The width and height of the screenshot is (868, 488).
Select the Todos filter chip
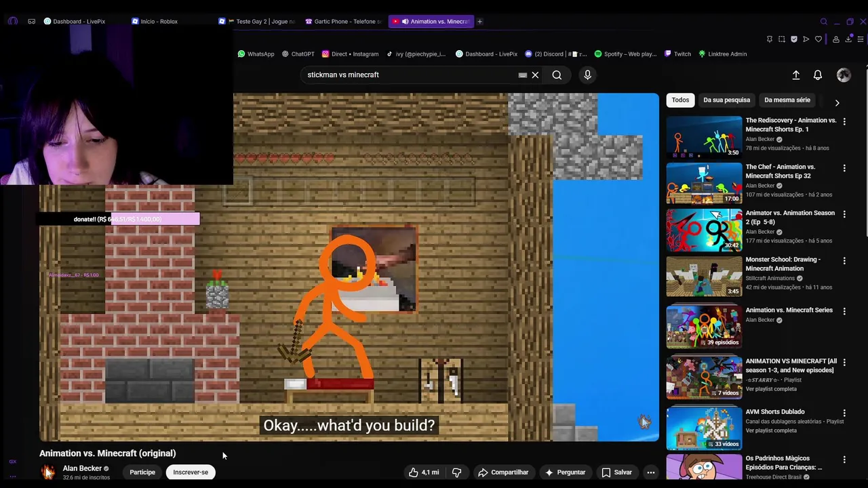[680, 100]
